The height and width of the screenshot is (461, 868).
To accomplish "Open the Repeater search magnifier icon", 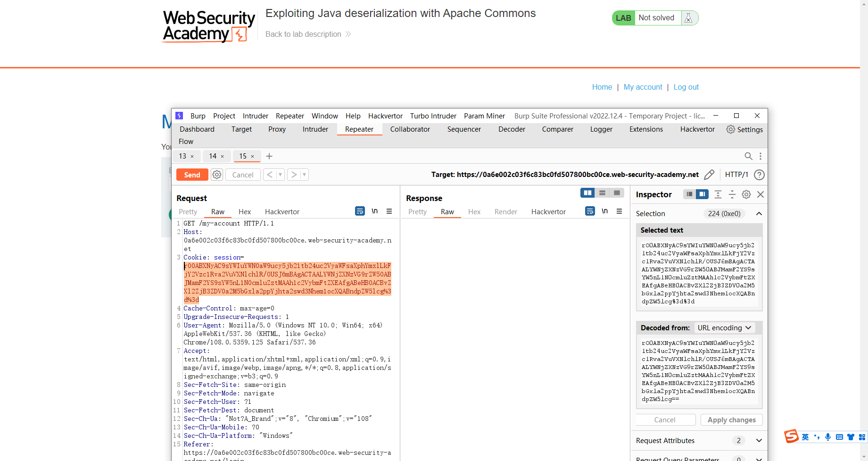I will pyautogui.click(x=748, y=156).
